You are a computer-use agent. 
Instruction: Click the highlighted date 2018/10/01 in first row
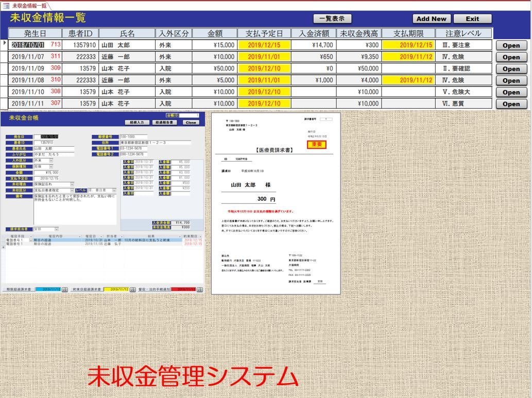click(x=28, y=45)
